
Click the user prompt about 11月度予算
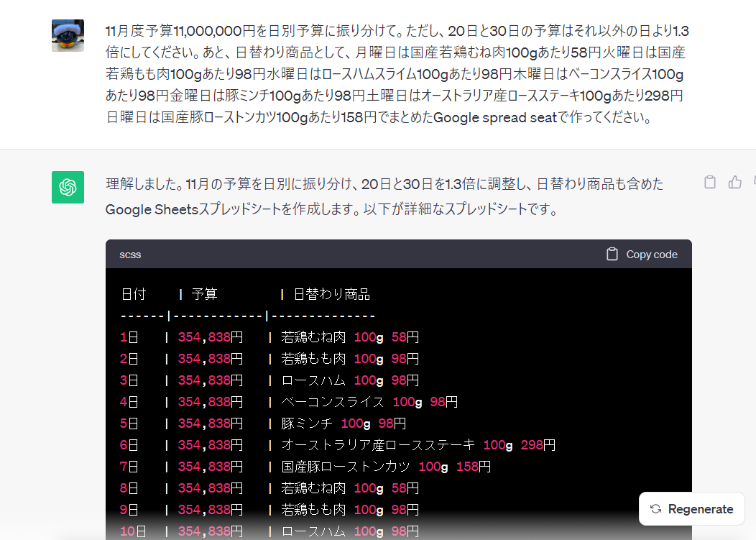tap(397, 74)
